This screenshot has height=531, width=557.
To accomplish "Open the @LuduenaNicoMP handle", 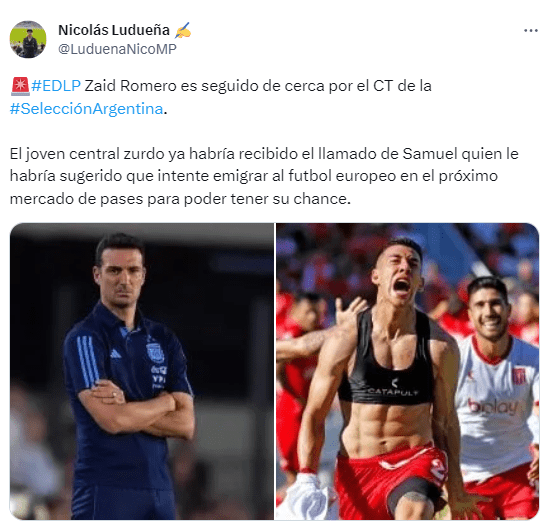I will point(117,49).
